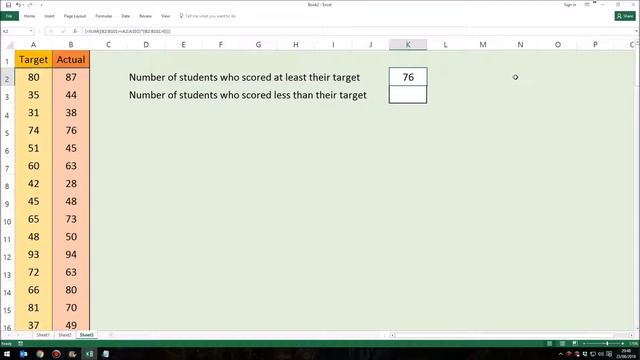This screenshot has height=360, width=640.
Task: Show hidden tray icons chevron
Action: click(x=560, y=354)
